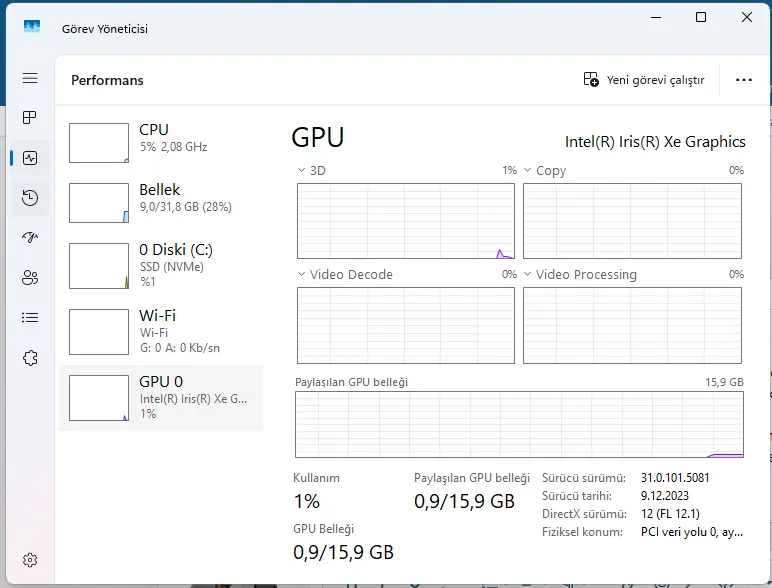Click Fiziksel konum label

(582, 532)
